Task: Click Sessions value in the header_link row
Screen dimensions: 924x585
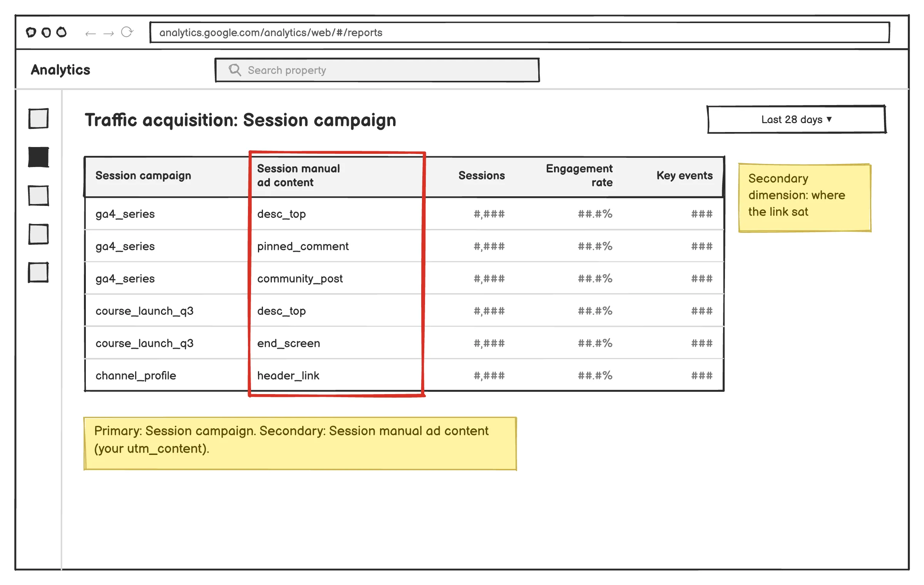Action: (x=489, y=376)
